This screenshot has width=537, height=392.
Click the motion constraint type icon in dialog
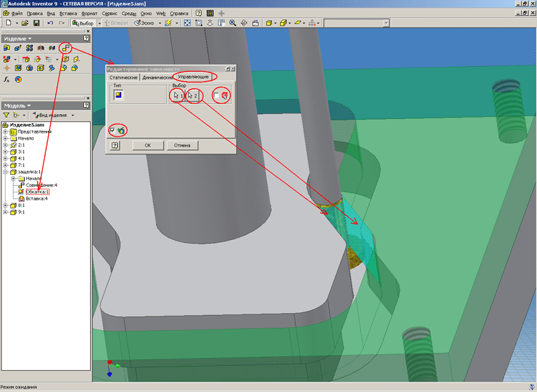118,95
